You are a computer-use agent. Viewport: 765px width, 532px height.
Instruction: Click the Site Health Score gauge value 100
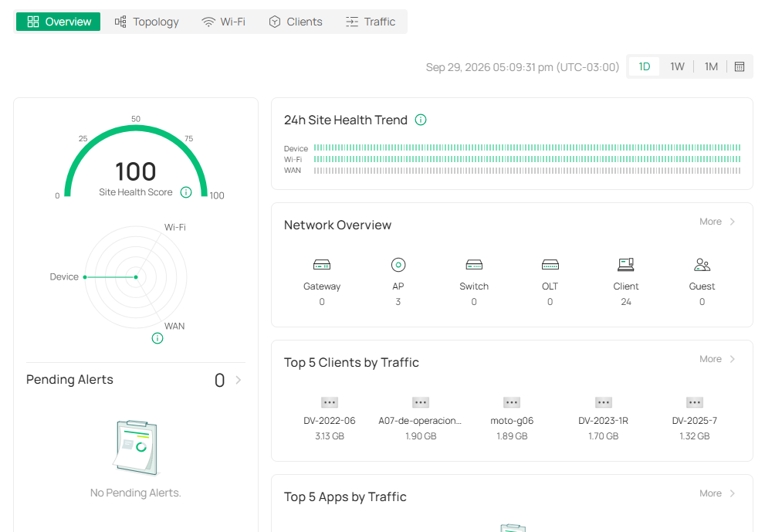pyautogui.click(x=136, y=172)
